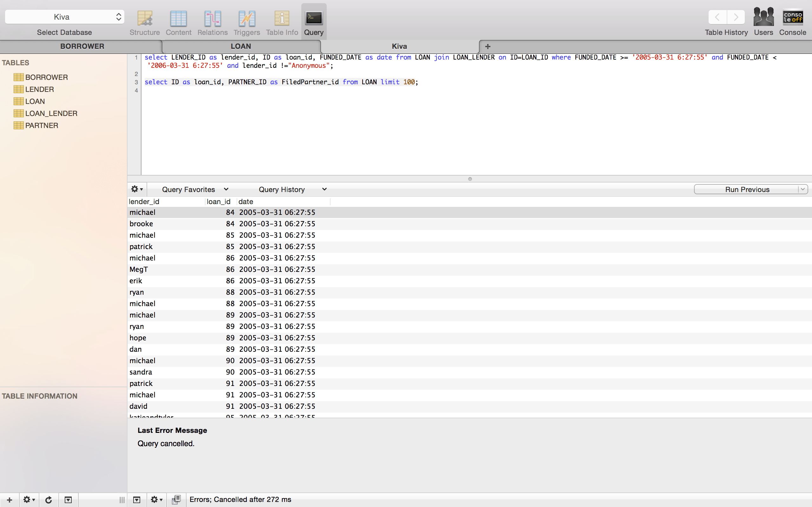Image resolution: width=812 pixels, height=507 pixels.
Task: Click the Run Previous button
Action: pos(747,189)
